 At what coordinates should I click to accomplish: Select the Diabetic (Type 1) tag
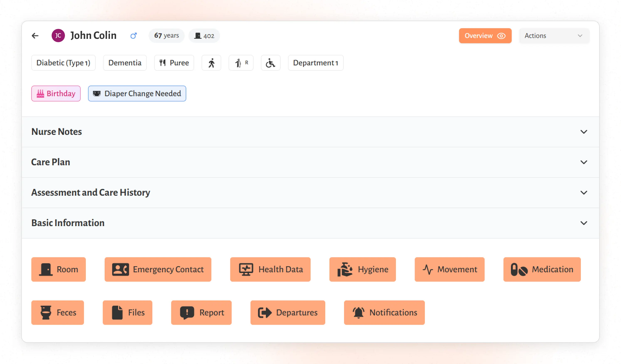tap(63, 63)
